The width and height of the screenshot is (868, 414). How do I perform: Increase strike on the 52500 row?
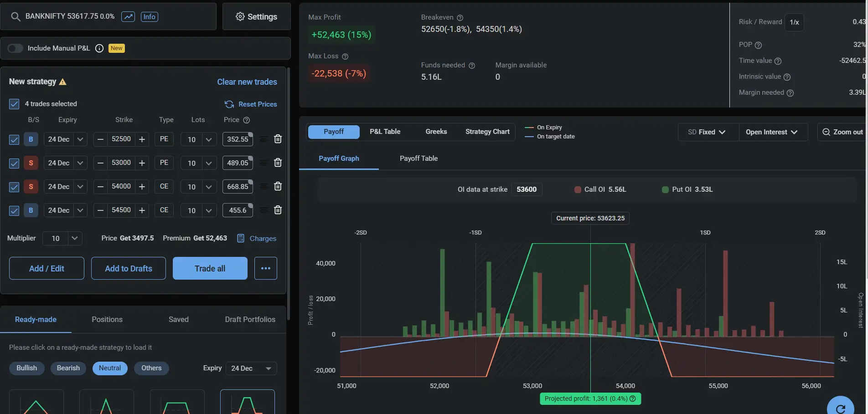[x=142, y=139]
